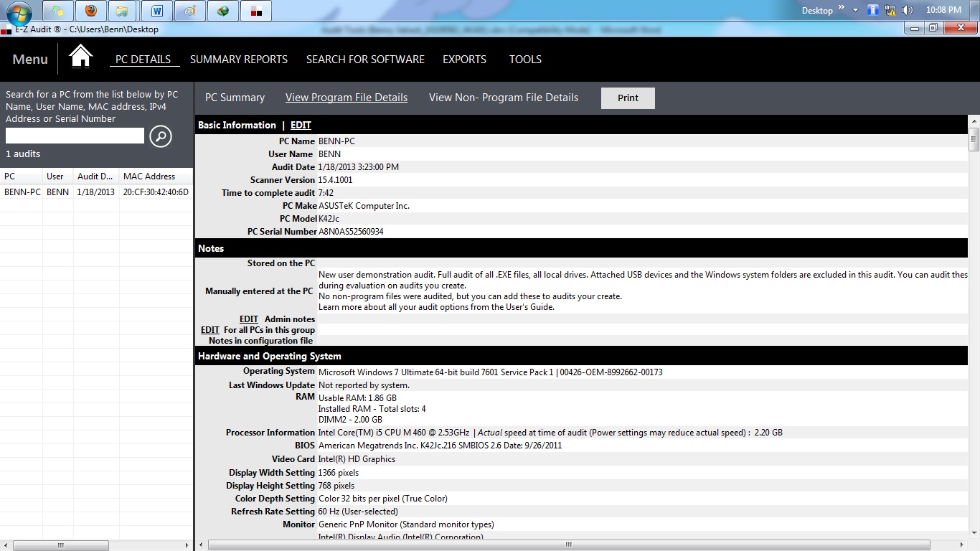Screen dimensions: 980x551
Task: Open the TOOLS menu
Action: (x=525, y=60)
